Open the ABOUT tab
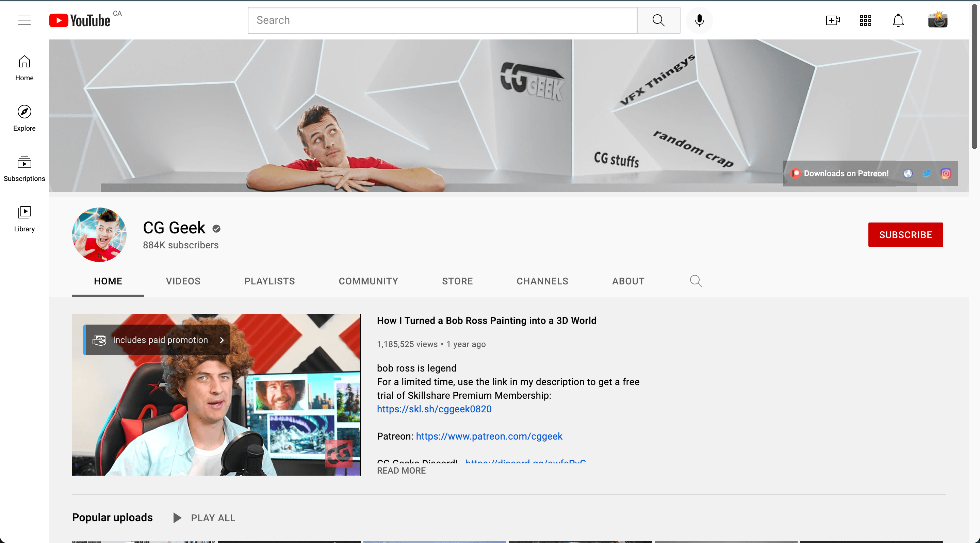This screenshot has height=543, width=980. click(x=628, y=281)
